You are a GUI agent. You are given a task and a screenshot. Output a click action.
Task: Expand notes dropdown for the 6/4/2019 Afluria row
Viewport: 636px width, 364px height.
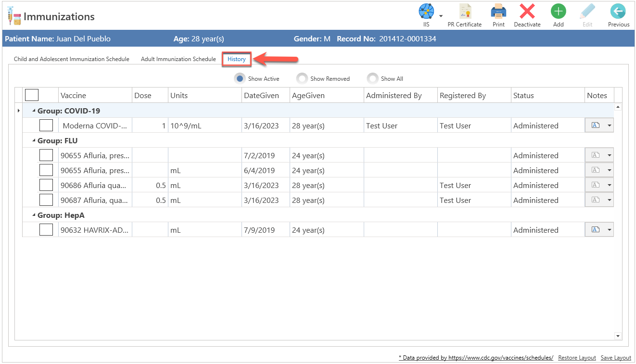(610, 170)
